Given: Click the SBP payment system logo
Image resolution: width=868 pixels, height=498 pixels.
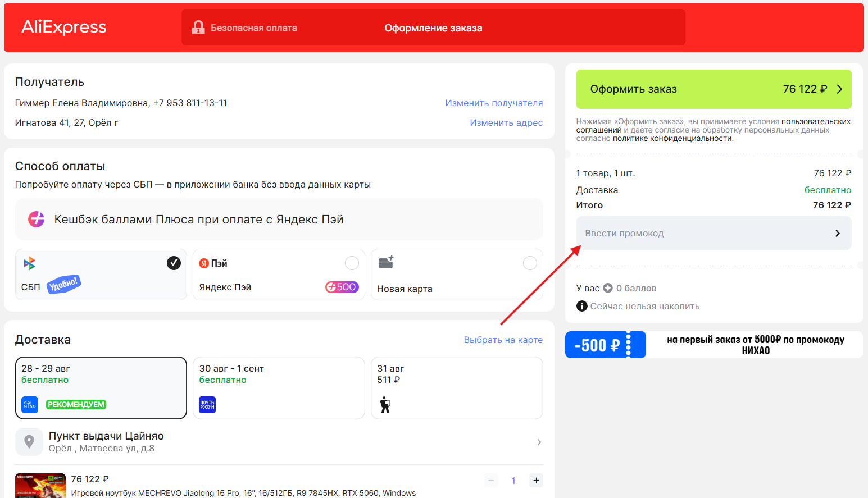Looking at the screenshot, I should click(29, 263).
